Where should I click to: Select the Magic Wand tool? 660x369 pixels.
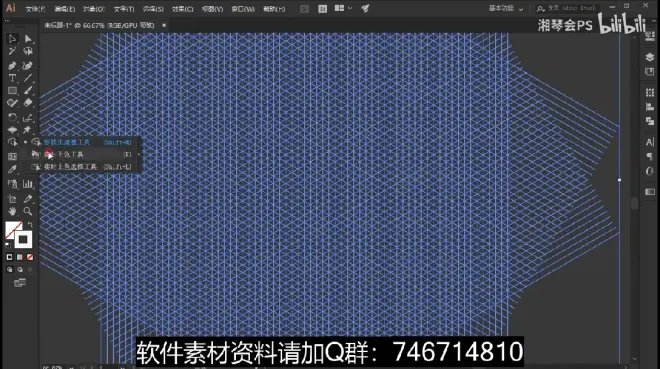coord(12,51)
